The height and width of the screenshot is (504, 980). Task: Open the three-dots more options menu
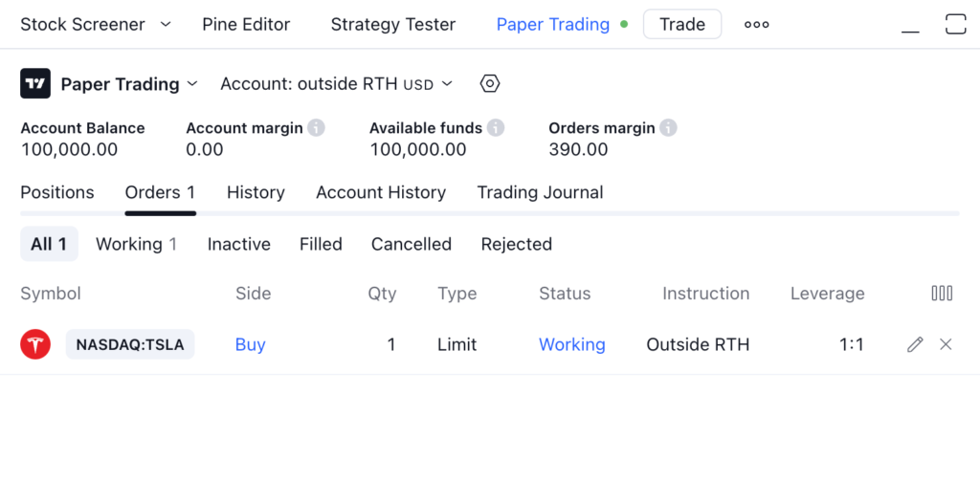point(756,25)
